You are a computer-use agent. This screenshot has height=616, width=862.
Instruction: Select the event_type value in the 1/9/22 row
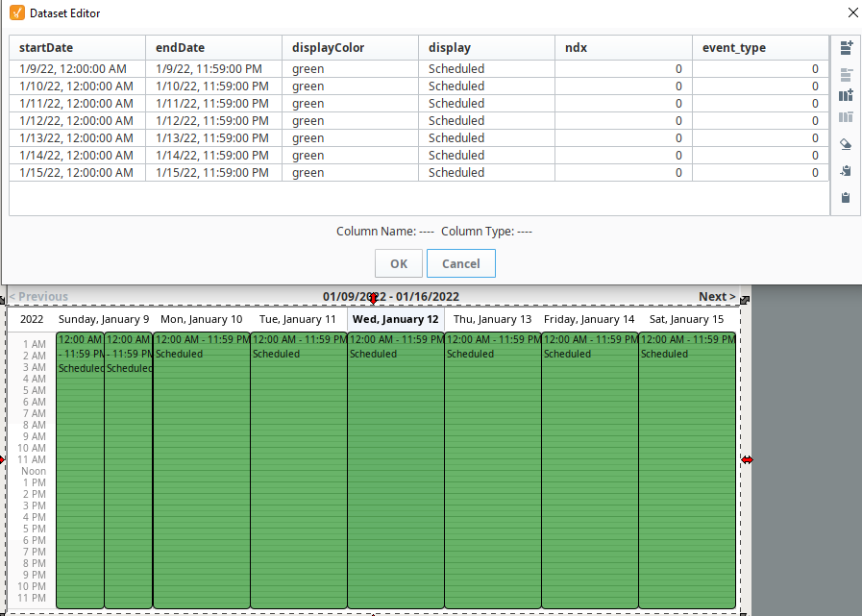point(760,69)
